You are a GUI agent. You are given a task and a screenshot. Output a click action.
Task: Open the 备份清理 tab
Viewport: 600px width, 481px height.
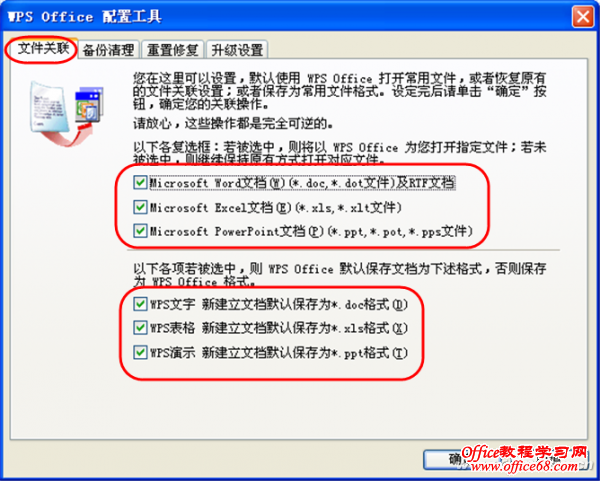(109, 50)
